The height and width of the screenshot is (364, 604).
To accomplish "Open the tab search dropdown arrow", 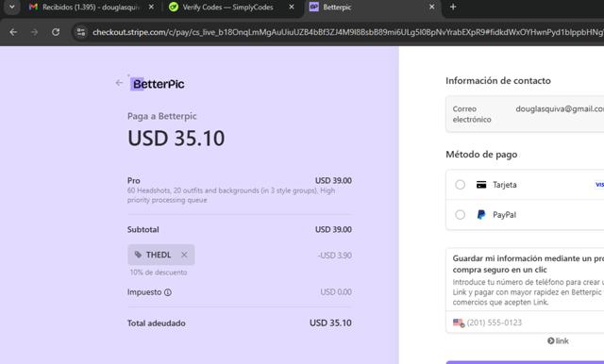I will tap(12, 7).
